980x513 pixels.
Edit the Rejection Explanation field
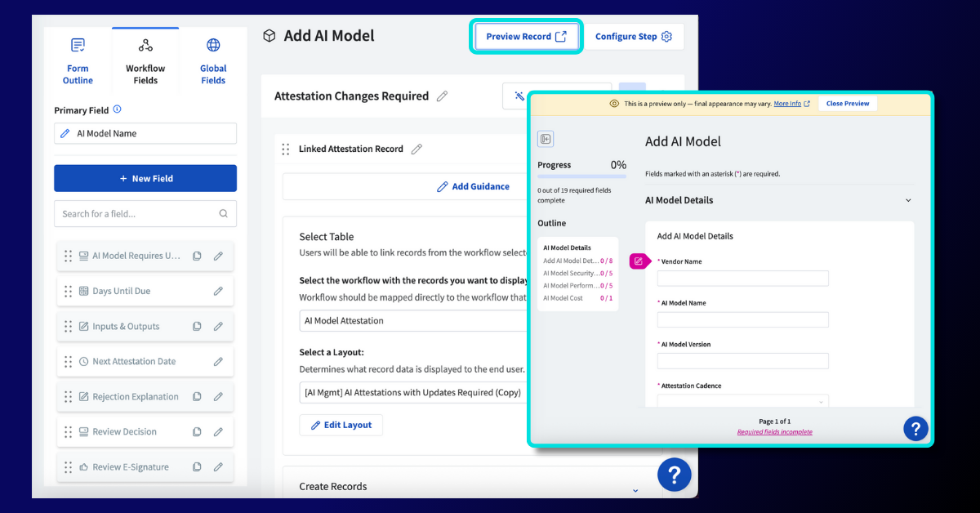point(218,396)
